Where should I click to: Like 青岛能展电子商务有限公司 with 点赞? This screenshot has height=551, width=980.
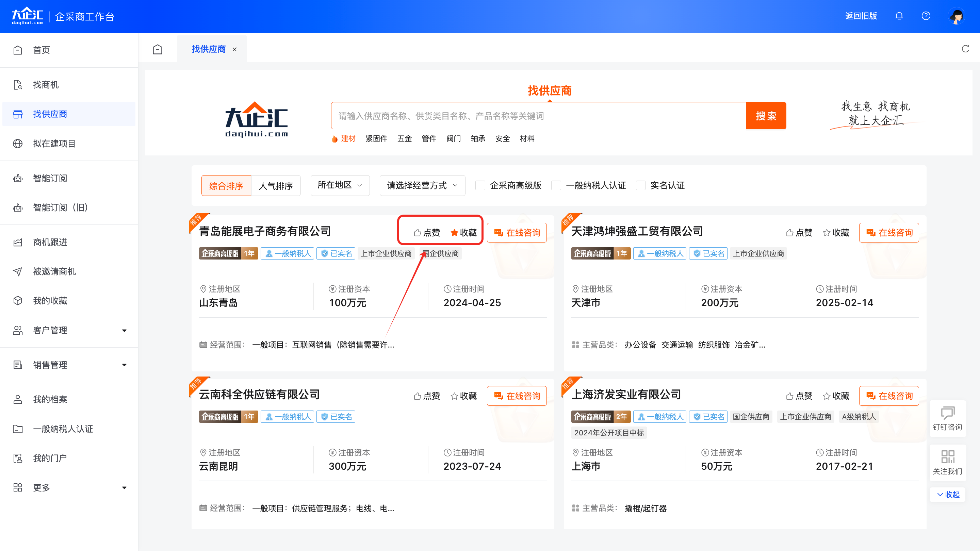[427, 232]
